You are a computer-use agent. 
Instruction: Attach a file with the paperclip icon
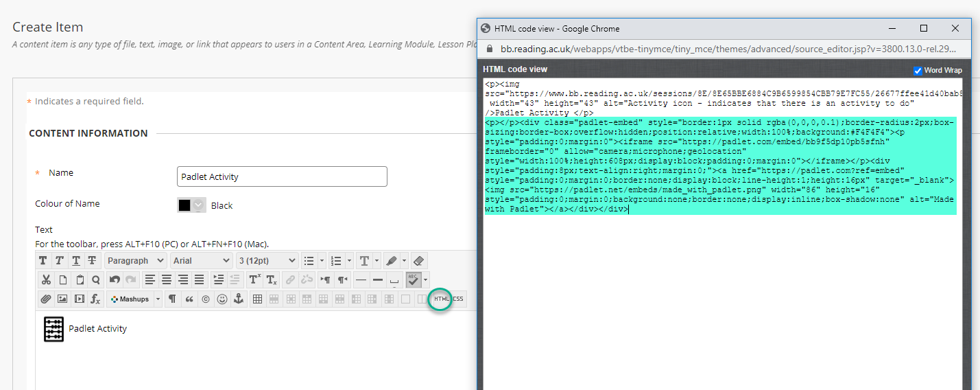(46, 299)
